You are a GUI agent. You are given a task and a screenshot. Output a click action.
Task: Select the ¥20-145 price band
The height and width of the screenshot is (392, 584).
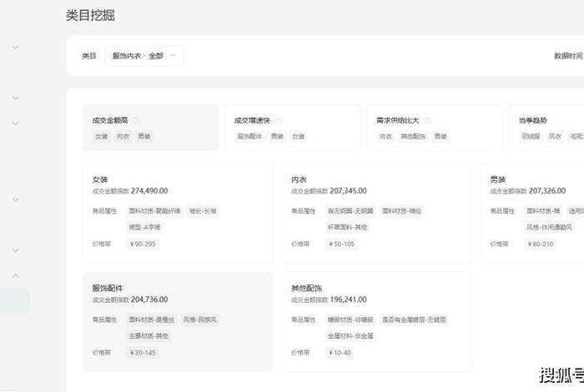coord(143,353)
